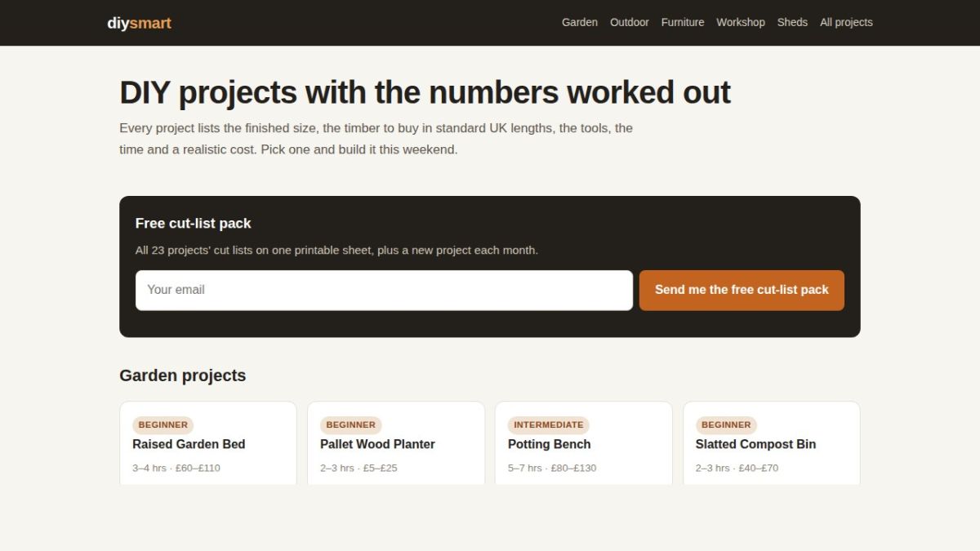Screen dimensions: 980x551
Task: Open the Workshop navigation link
Action: [741, 23]
